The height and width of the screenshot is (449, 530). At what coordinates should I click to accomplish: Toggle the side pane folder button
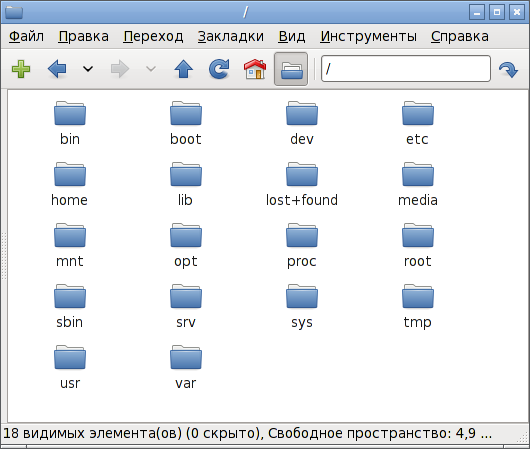[x=291, y=69]
